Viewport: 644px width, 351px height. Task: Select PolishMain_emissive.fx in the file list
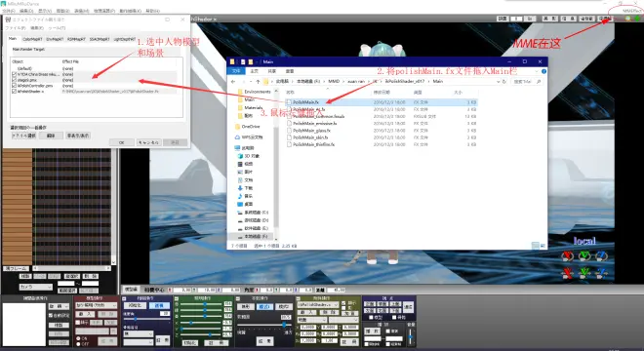[x=314, y=123]
